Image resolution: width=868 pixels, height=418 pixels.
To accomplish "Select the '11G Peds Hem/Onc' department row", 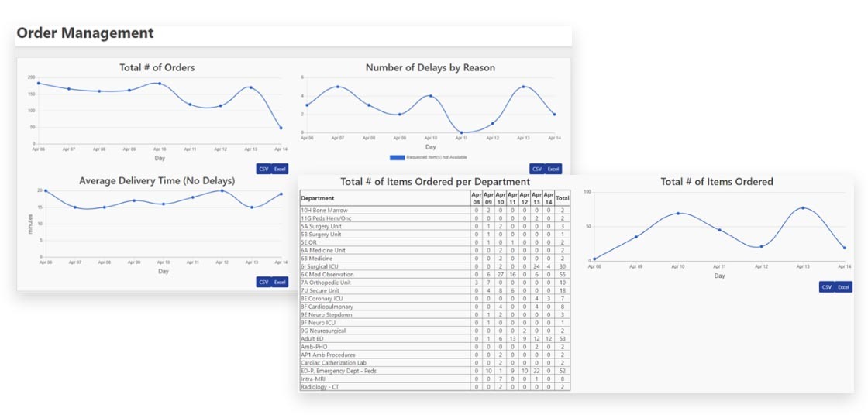I will [x=435, y=218].
